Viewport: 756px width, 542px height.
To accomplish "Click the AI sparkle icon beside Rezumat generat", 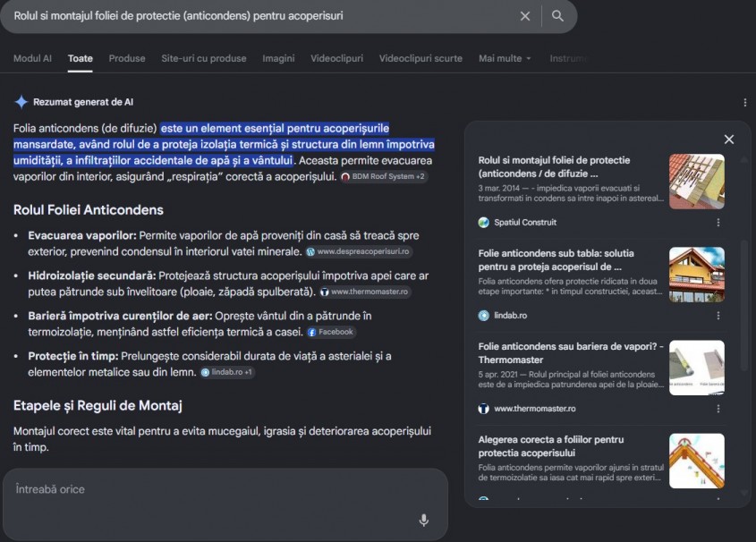I will [x=21, y=102].
